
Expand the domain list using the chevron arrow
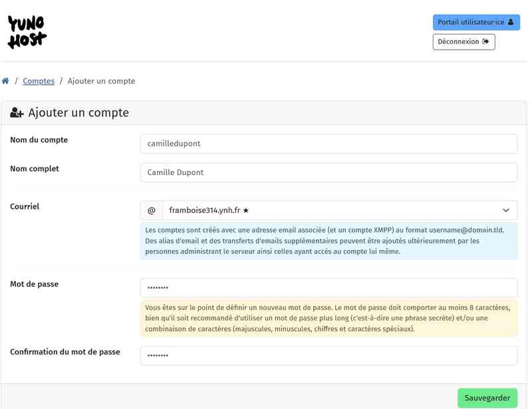click(506, 210)
